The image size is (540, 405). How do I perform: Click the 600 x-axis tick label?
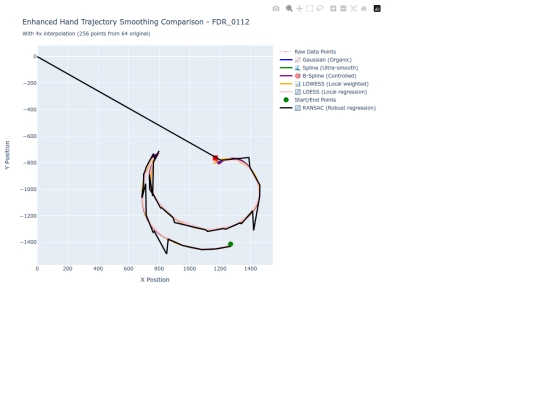(128, 269)
